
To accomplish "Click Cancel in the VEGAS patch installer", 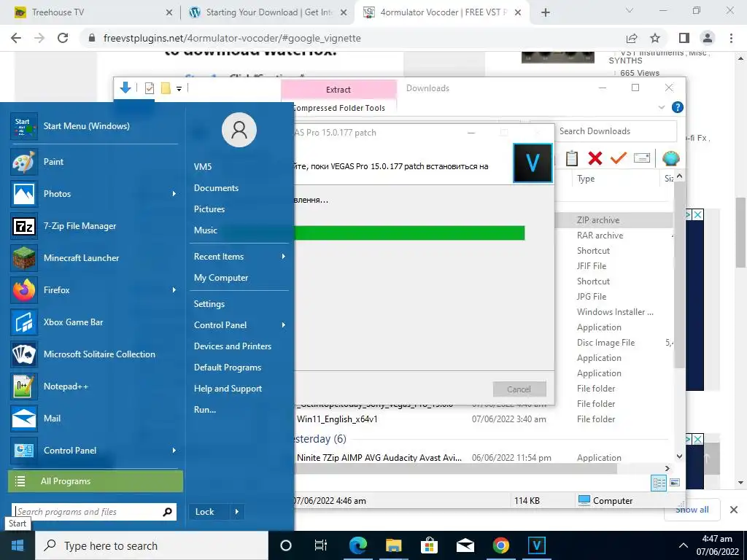I will click(x=519, y=389).
